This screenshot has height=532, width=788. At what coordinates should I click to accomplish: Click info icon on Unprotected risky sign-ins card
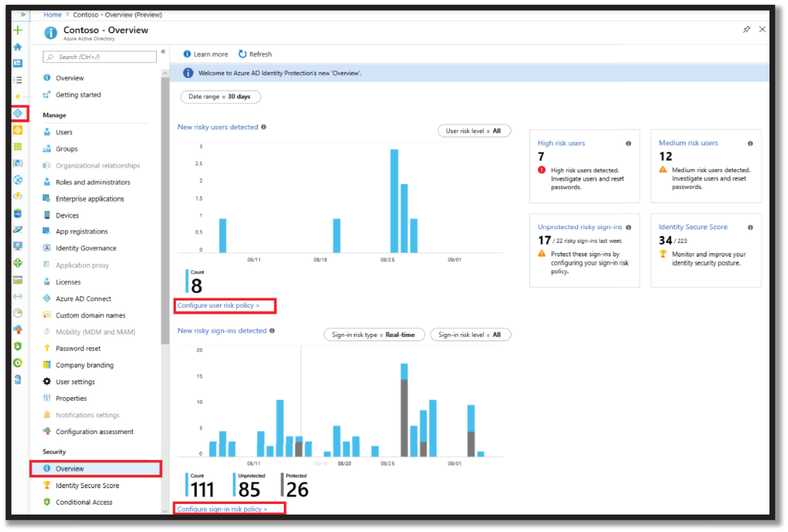click(x=629, y=228)
